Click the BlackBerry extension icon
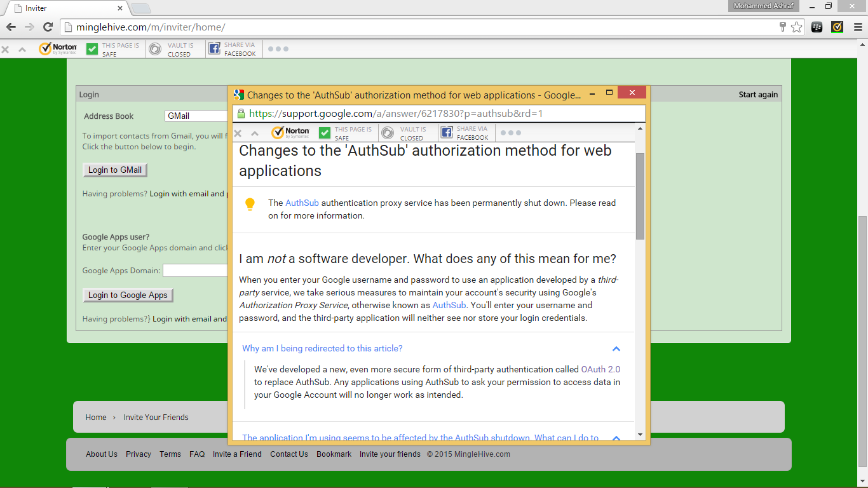Image resolution: width=868 pixels, height=488 pixels. (817, 27)
